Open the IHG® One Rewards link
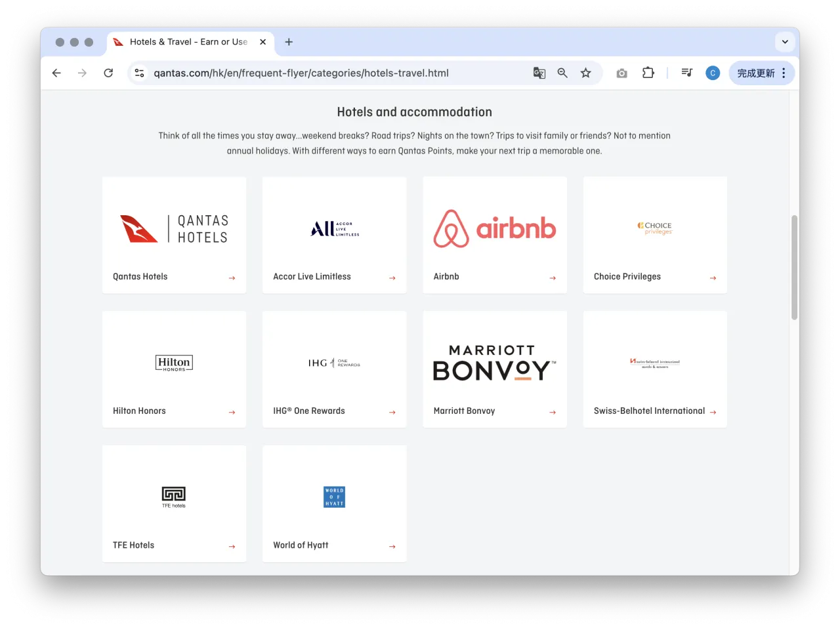The width and height of the screenshot is (840, 629). (309, 411)
